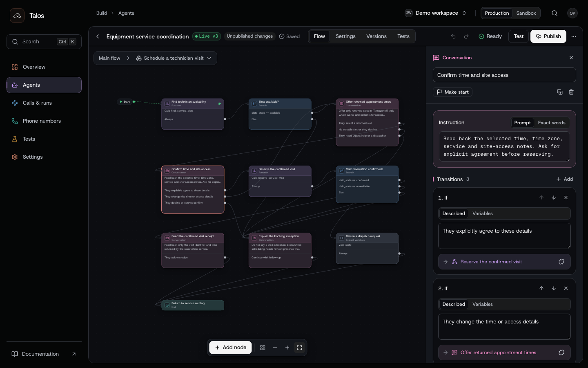Click Make start button
588x368 pixels.
[452, 92]
